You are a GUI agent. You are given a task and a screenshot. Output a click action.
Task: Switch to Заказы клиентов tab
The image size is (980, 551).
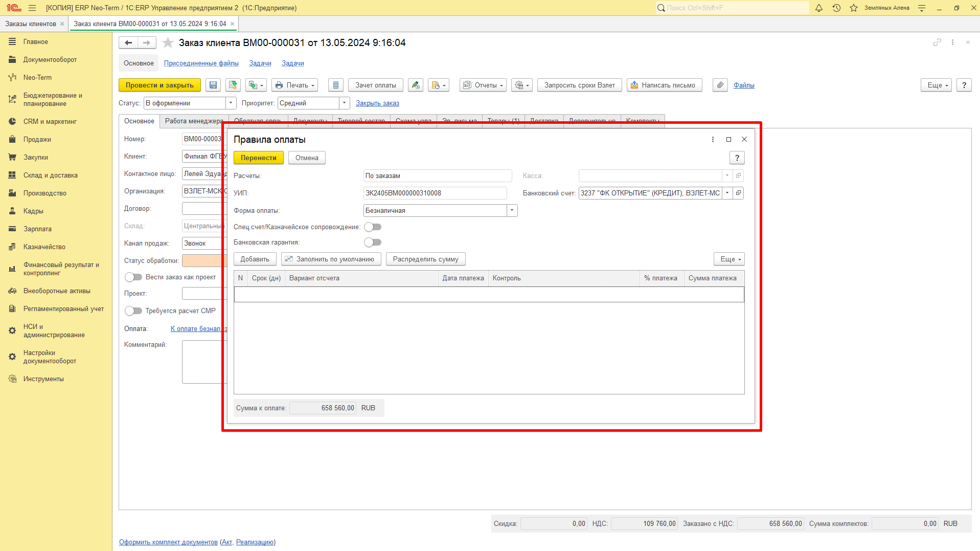(x=31, y=24)
